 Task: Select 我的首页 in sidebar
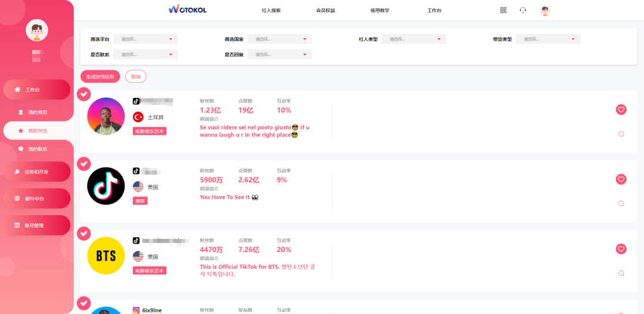[39, 112]
